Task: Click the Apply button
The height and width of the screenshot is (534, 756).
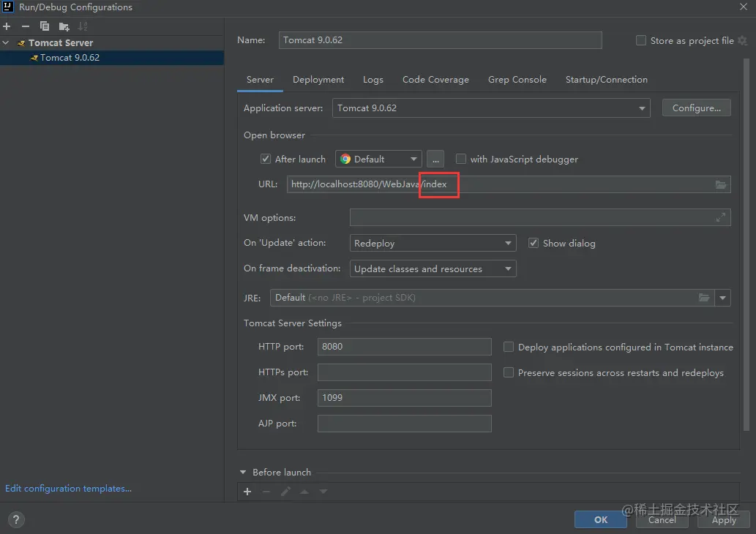Action: pos(723,519)
